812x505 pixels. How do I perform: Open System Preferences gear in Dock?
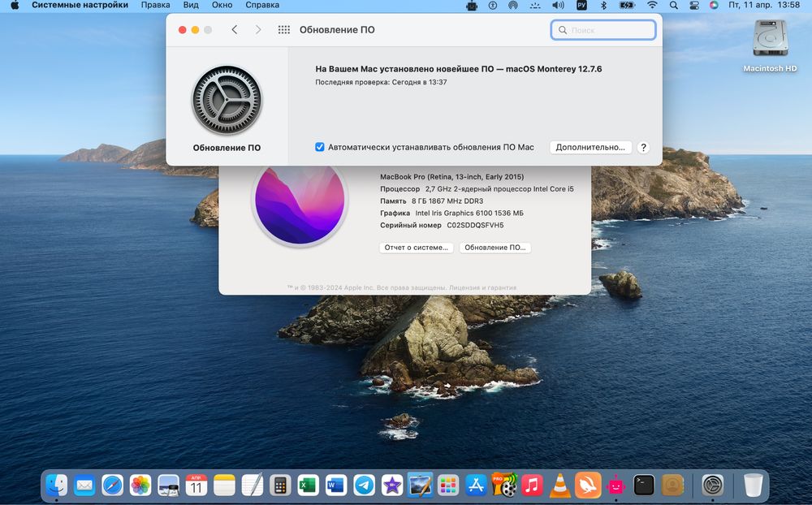713,486
